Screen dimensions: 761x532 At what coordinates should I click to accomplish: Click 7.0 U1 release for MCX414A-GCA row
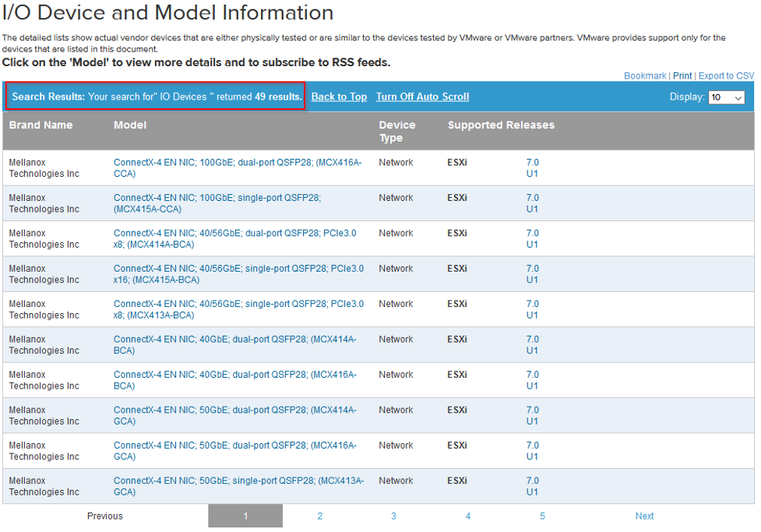[x=533, y=416]
